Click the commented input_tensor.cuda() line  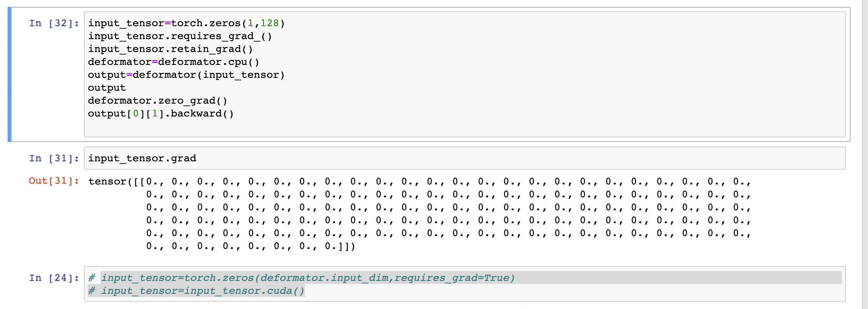coord(196,291)
